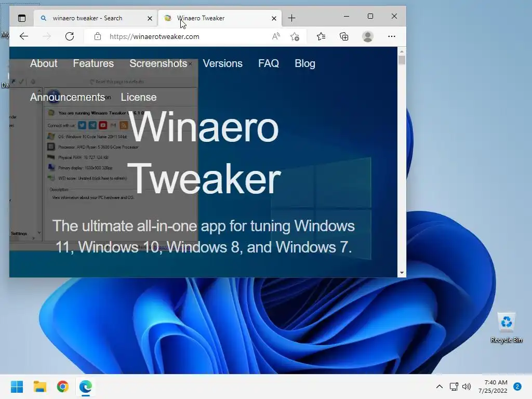
Task: Open the notifications badge showing 2
Action: click(x=517, y=387)
